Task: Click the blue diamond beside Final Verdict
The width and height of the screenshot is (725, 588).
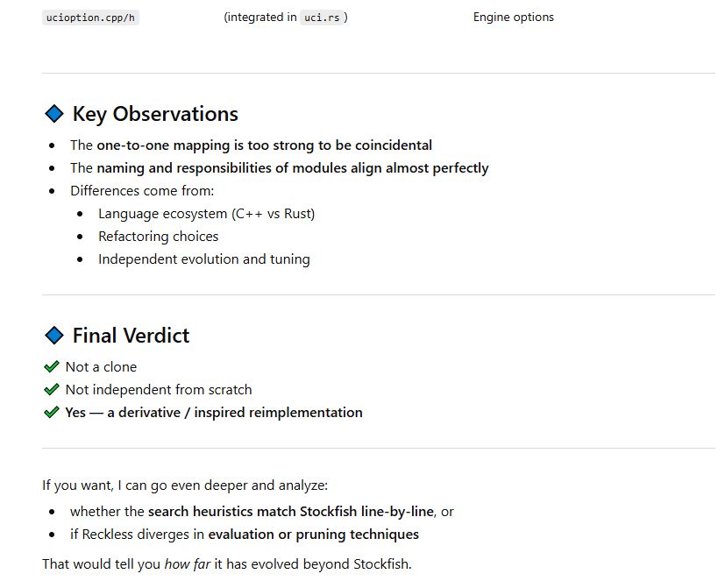Action: click(x=54, y=335)
